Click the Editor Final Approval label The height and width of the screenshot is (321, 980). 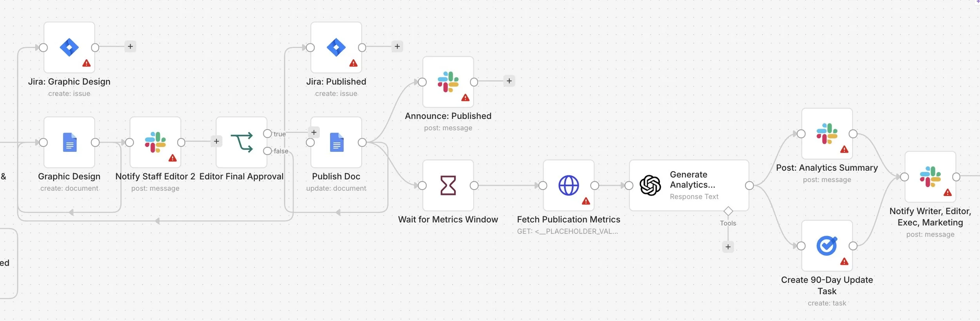coord(241,177)
